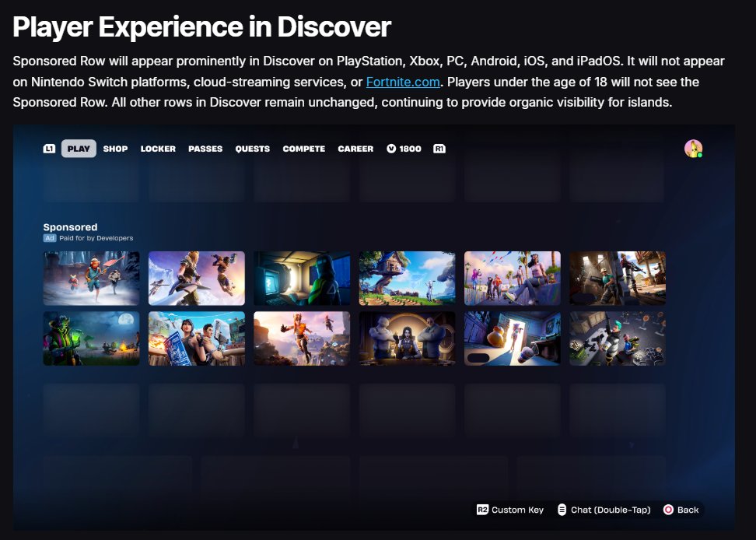Click the V-Bucks coin icon
This screenshot has width=756, height=540.
[391, 149]
